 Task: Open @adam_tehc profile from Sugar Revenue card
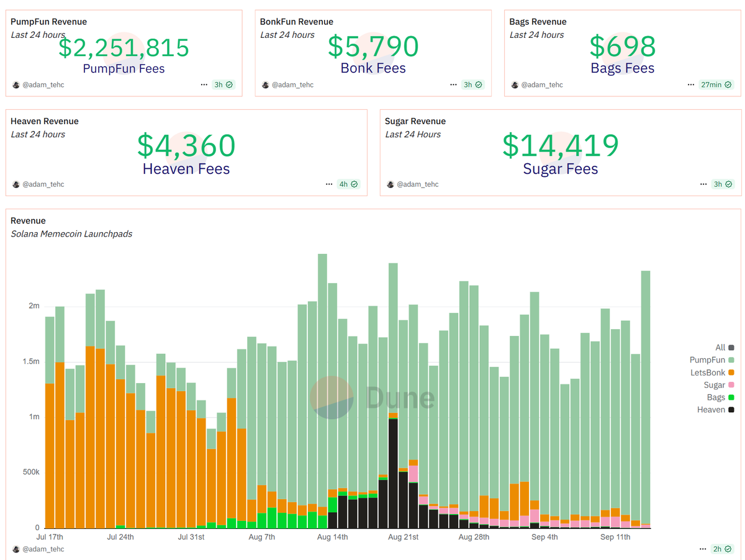(x=418, y=184)
